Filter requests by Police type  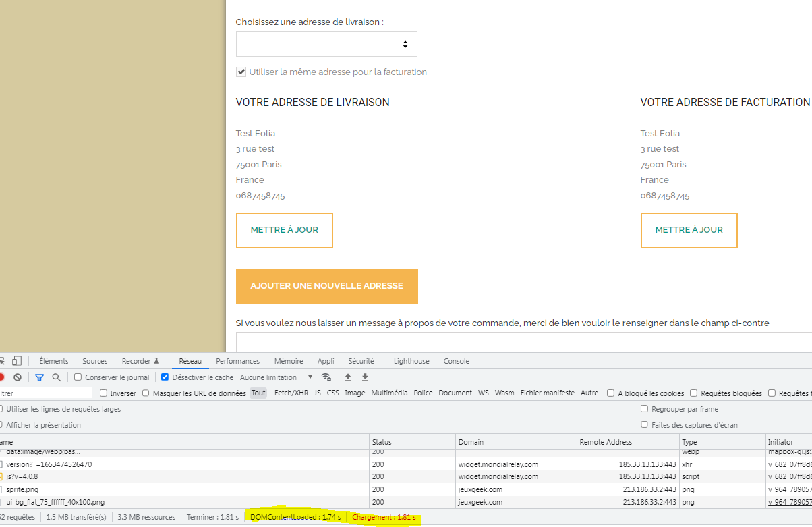tap(424, 393)
